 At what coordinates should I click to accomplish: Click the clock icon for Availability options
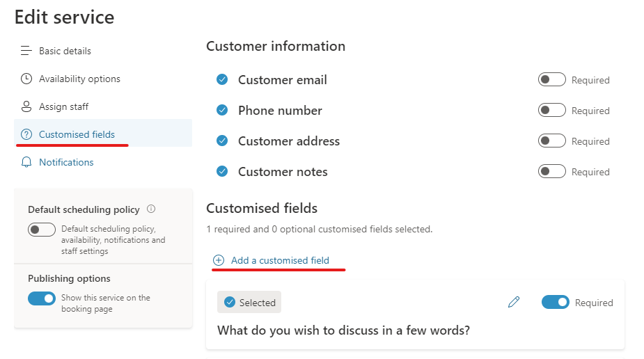[26, 79]
